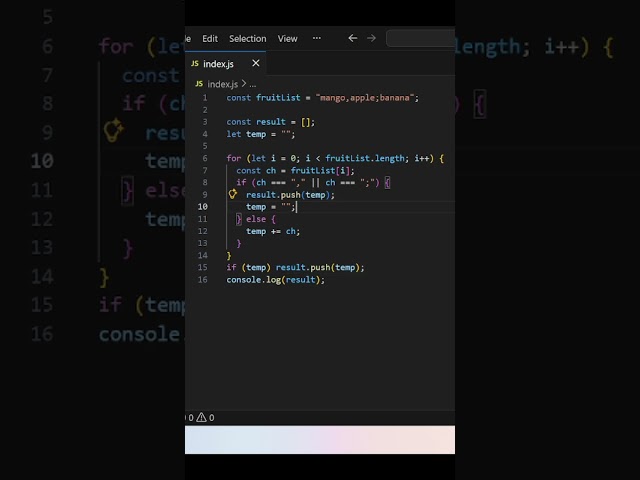Open the Selection menu
This screenshot has height=480, width=640.
coord(247,39)
